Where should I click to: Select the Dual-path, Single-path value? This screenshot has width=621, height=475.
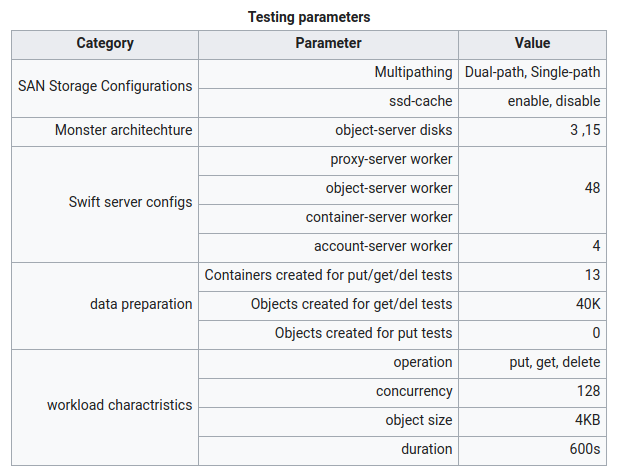(x=532, y=72)
